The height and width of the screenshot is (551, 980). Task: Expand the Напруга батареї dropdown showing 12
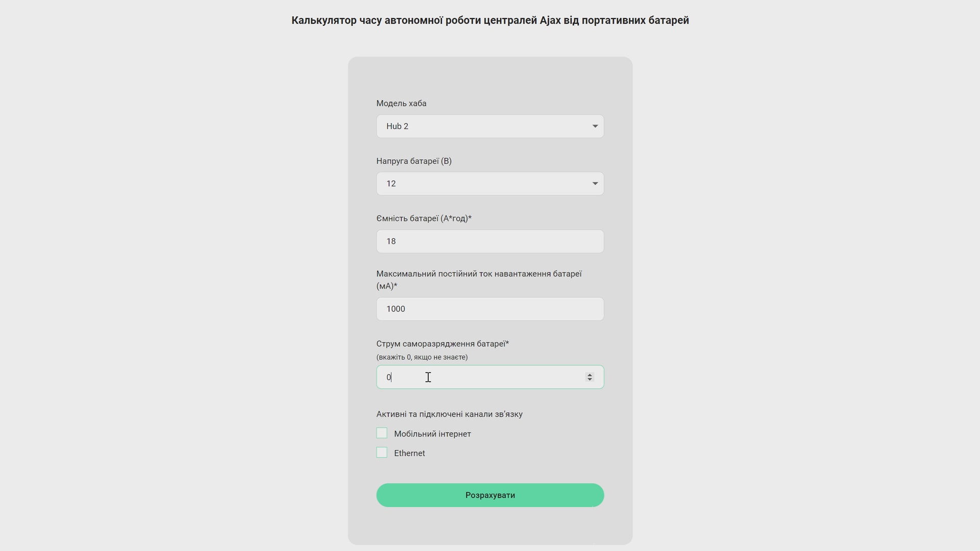[x=490, y=184]
